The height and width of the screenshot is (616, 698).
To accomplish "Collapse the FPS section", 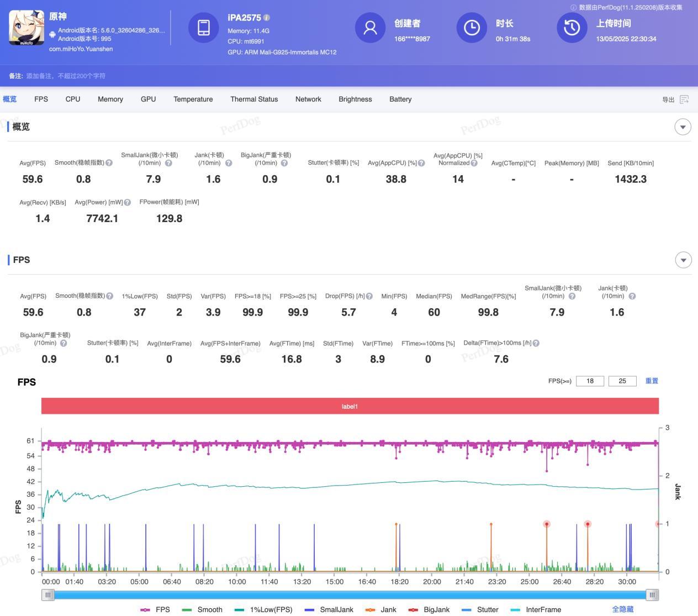I will point(683,260).
